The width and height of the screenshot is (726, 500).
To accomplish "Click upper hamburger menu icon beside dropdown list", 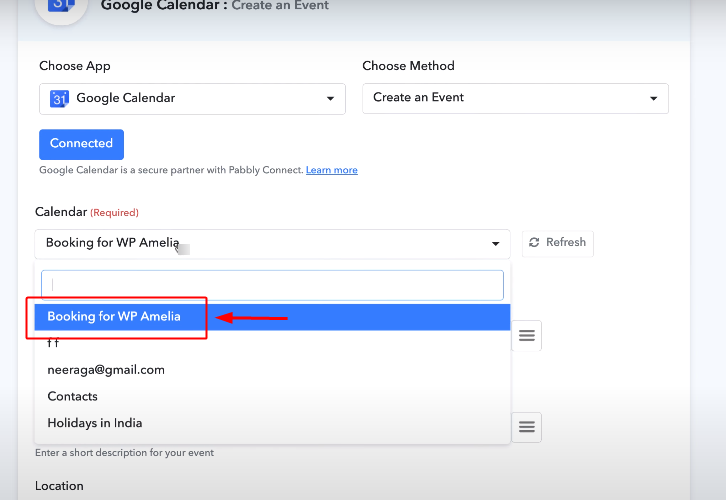I will [x=526, y=335].
